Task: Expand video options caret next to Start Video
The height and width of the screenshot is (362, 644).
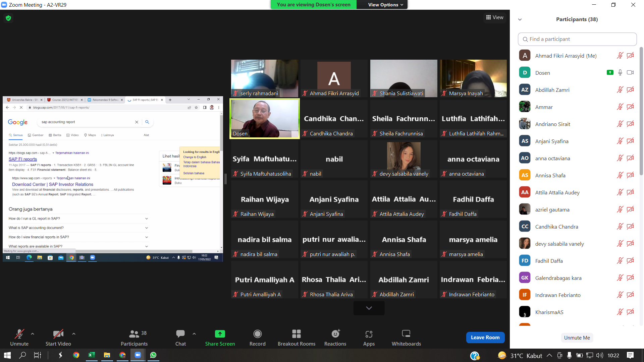Action: tap(74, 334)
